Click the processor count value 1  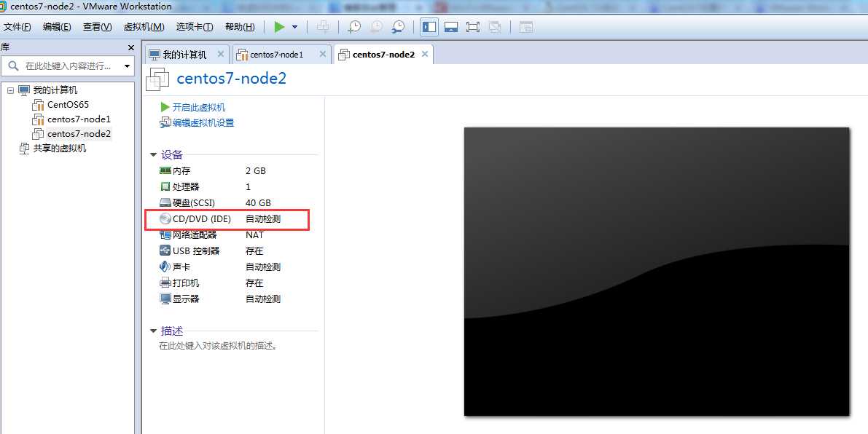[248, 187]
